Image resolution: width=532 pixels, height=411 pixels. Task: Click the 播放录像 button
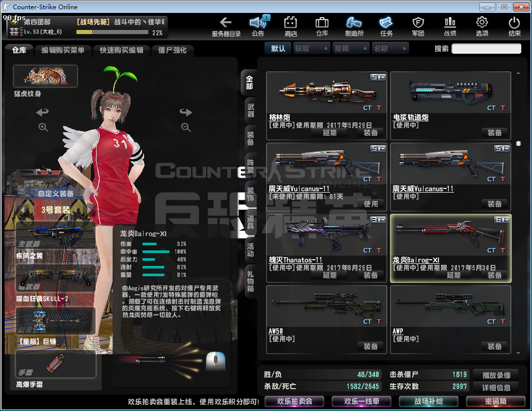click(x=496, y=375)
